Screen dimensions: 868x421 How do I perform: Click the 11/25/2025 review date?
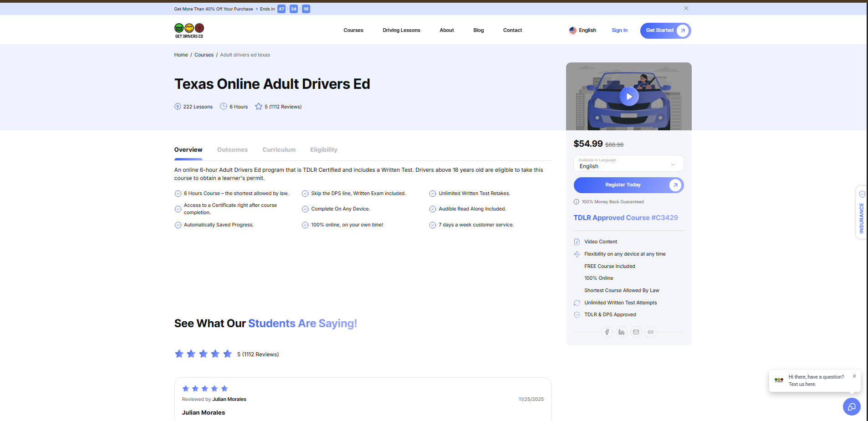point(531,399)
